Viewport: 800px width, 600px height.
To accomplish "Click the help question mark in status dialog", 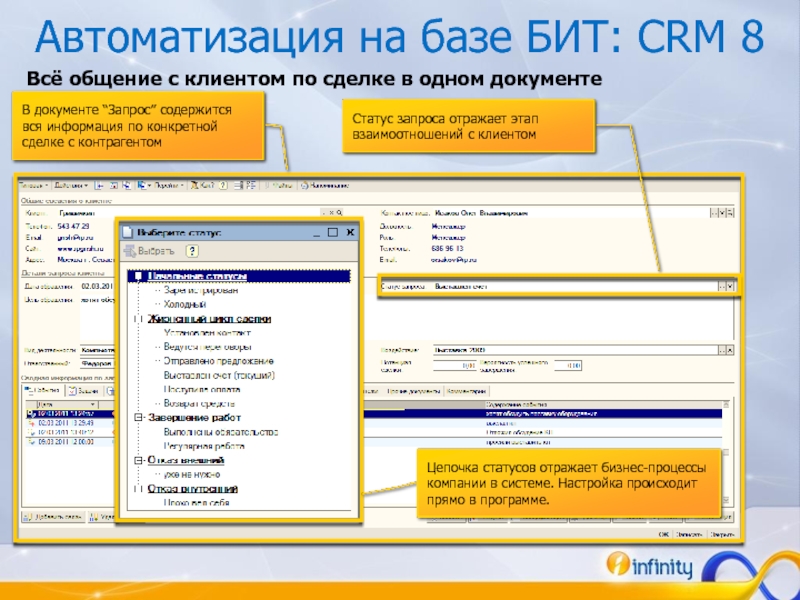I will [x=192, y=251].
